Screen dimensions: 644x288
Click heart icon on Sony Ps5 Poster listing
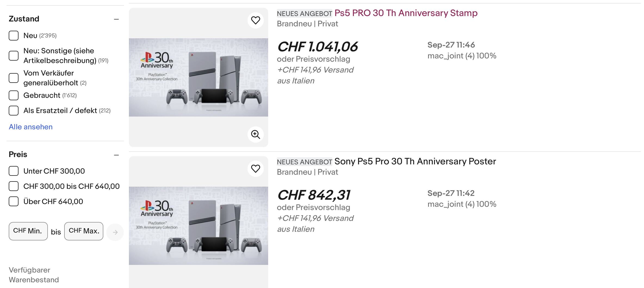point(255,169)
